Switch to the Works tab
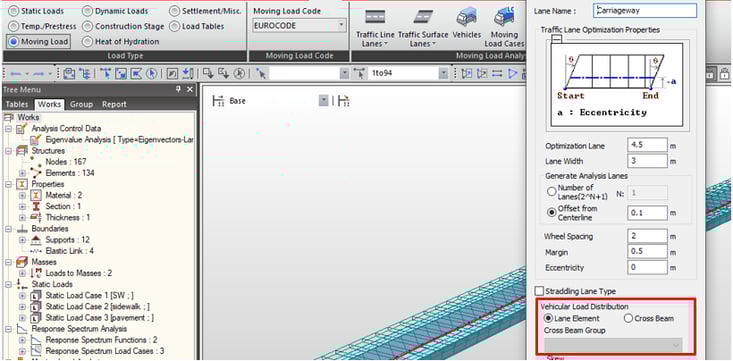This screenshot has width=733, height=361. [49, 104]
